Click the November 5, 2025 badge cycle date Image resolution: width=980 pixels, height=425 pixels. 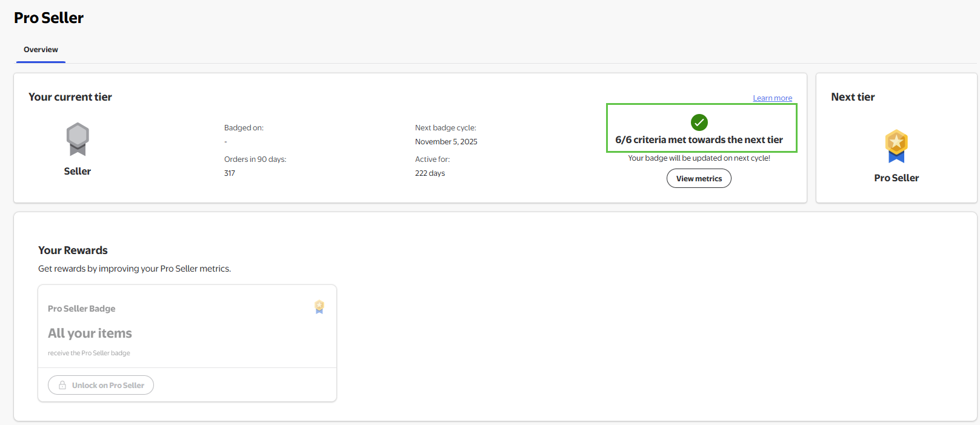coord(446,142)
